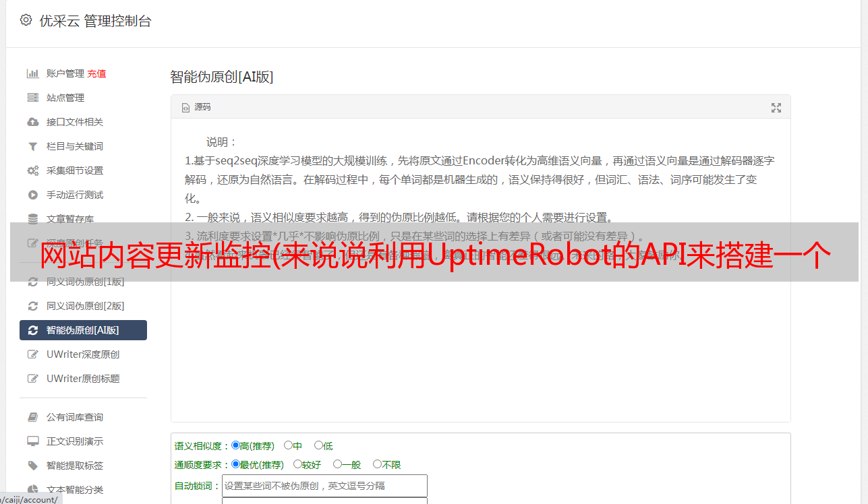This screenshot has width=868, height=504.
Task: Click the book icon for 公有词库查询
Action: coord(32,417)
